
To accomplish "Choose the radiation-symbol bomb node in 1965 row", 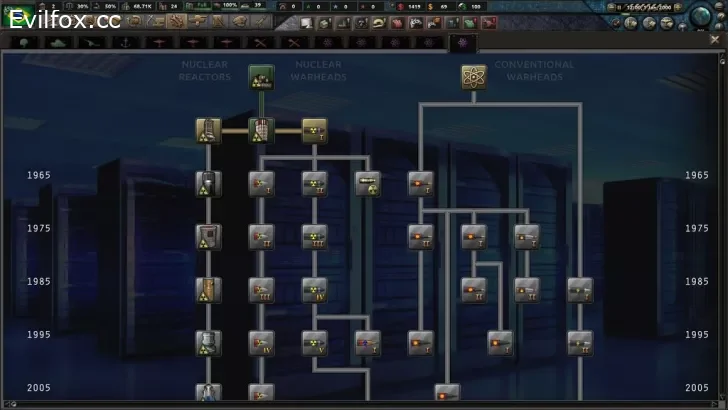I will 314,183.
